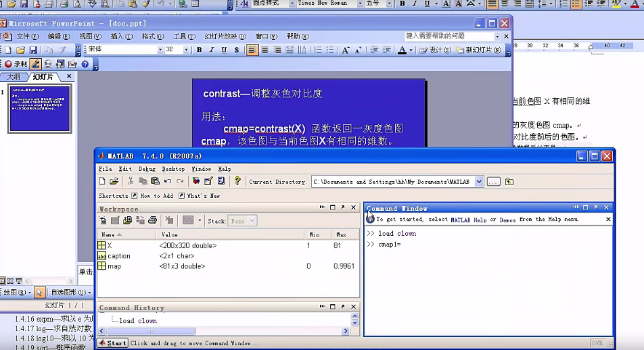Click browse folder (...) button in MATLAB
Image resolution: width=644 pixels, height=350 pixels.
click(x=493, y=181)
